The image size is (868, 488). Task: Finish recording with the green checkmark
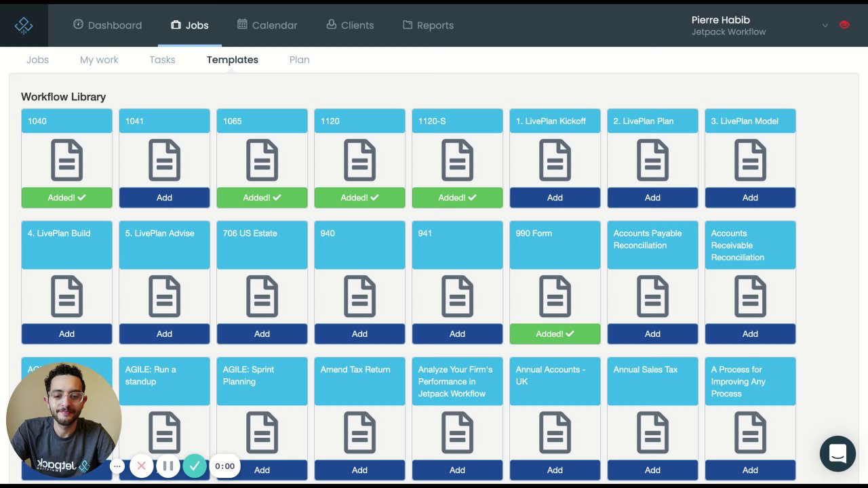coord(195,466)
